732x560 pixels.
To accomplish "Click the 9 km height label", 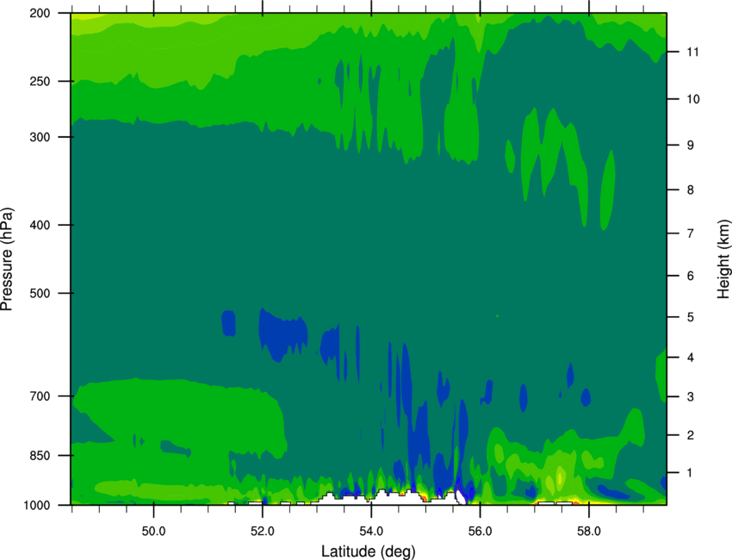I will [x=691, y=146].
